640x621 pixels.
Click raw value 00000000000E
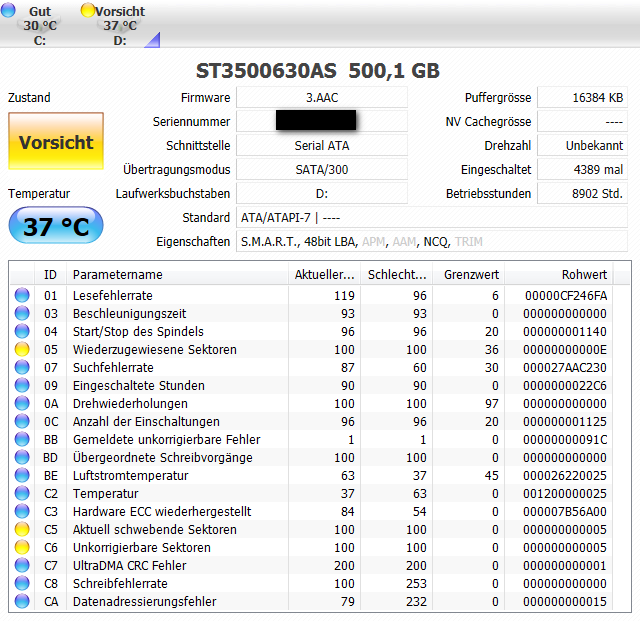(565, 349)
